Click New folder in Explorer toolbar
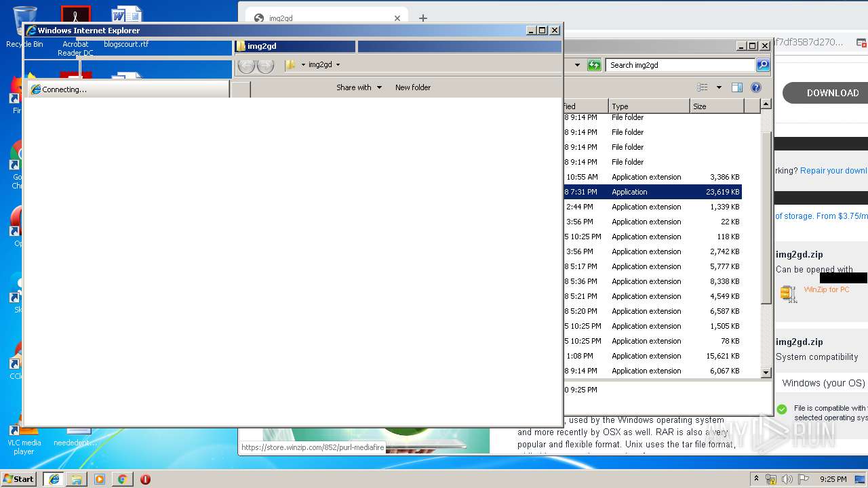The width and height of the screenshot is (868, 488). click(413, 87)
